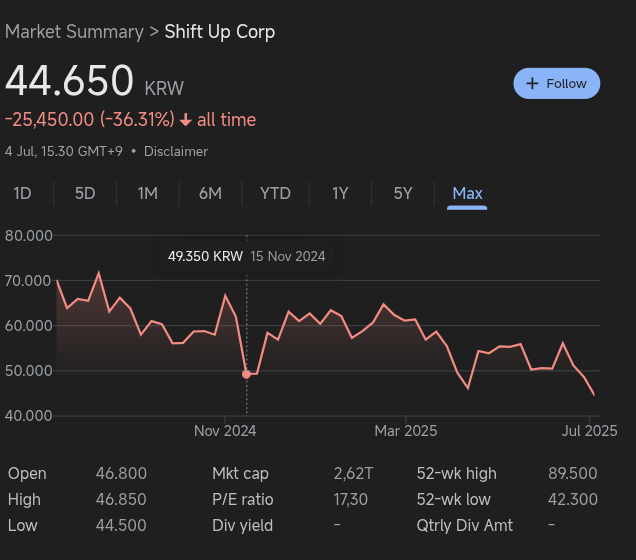Click the 49.350 KRW tooltip
636x560 pixels.
point(247,256)
